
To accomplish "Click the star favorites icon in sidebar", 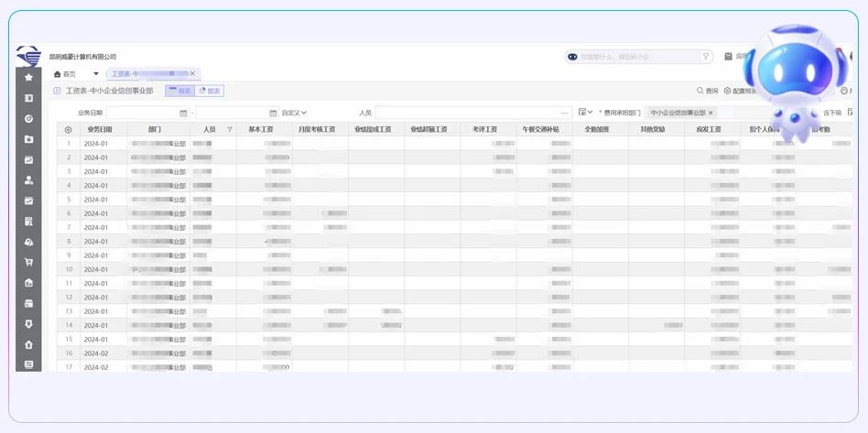I will click(x=28, y=78).
